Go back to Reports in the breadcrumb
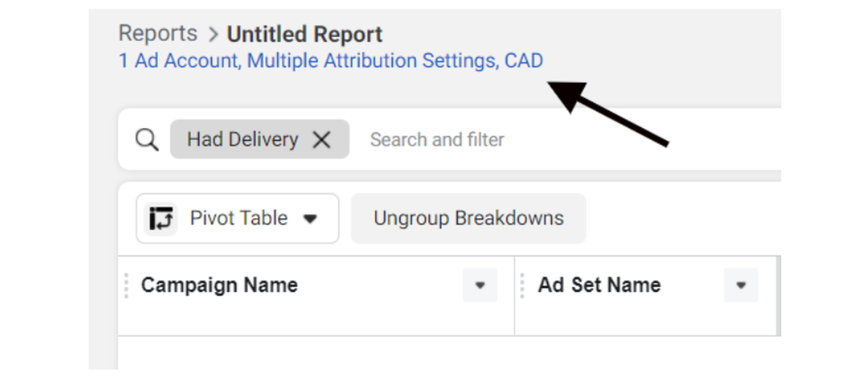 (158, 34)
